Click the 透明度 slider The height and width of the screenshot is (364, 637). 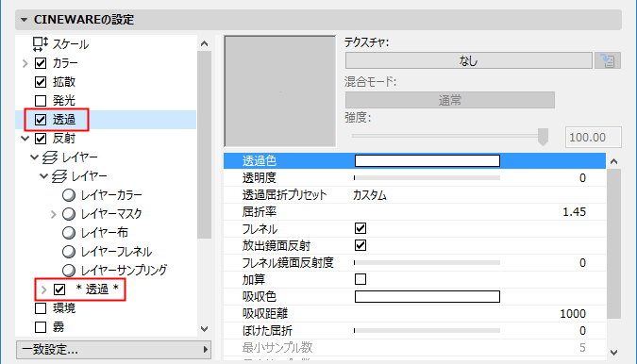click(427, 177)
